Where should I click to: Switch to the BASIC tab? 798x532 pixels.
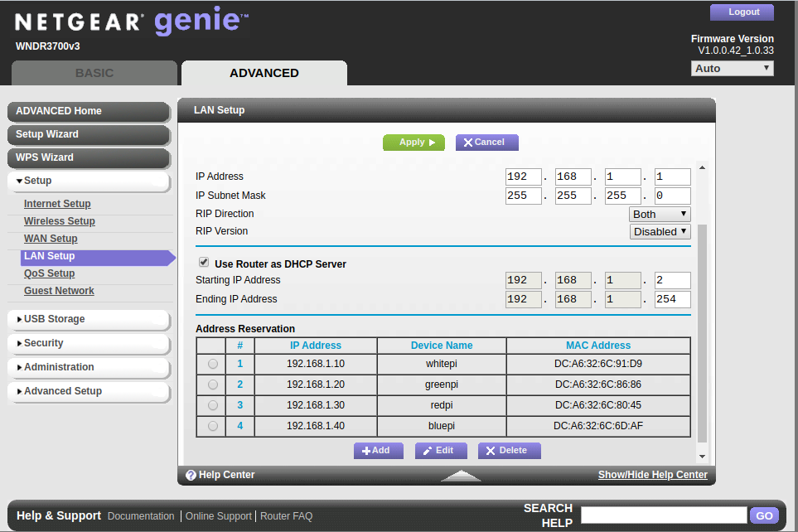point(94,73)
